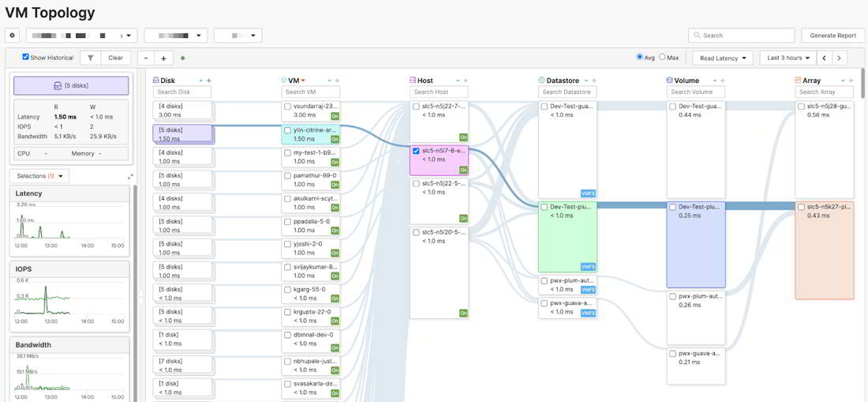Expand Datastore column with plus icon
Image resolution: width=868 pixels, height=402 pixels.
point(594,81)
